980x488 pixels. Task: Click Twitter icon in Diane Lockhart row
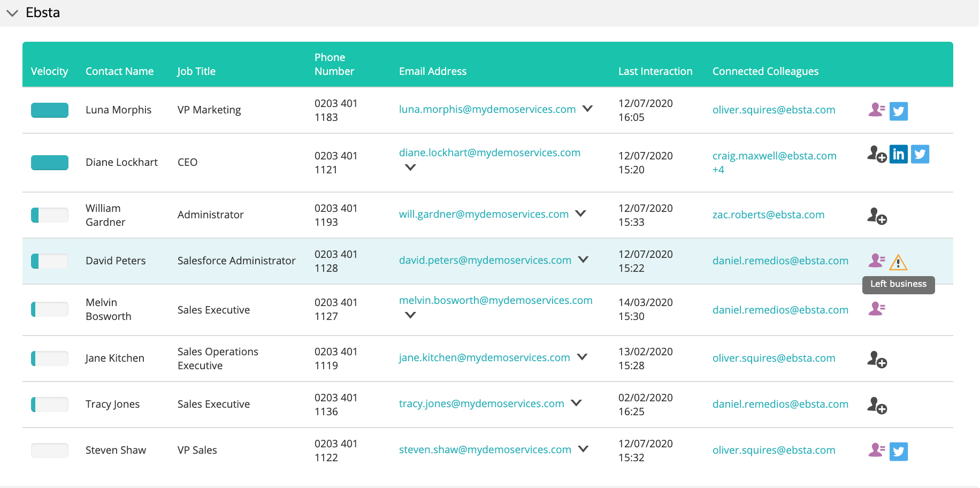click(920, 155)
